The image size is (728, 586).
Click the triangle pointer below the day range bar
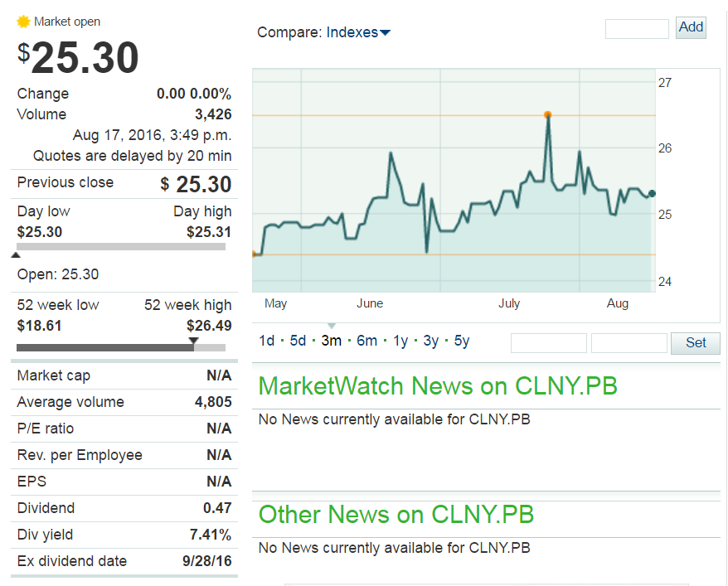tap(14, 255)
